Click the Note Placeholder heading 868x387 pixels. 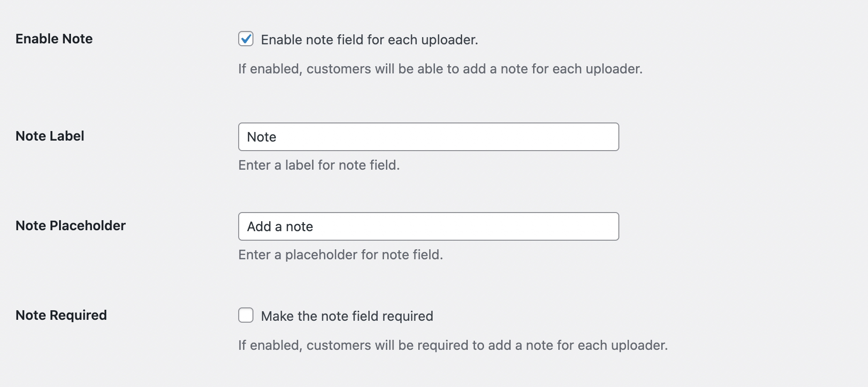tap(71, 225)
